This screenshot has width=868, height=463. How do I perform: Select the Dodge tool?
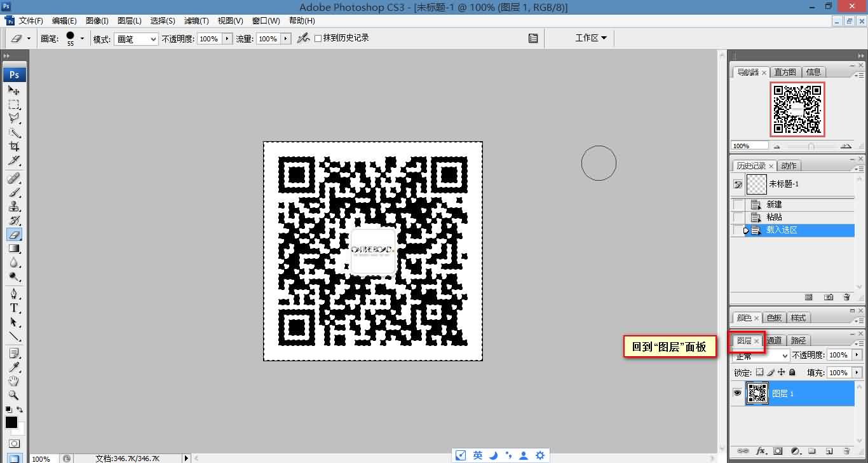[14, 276]
